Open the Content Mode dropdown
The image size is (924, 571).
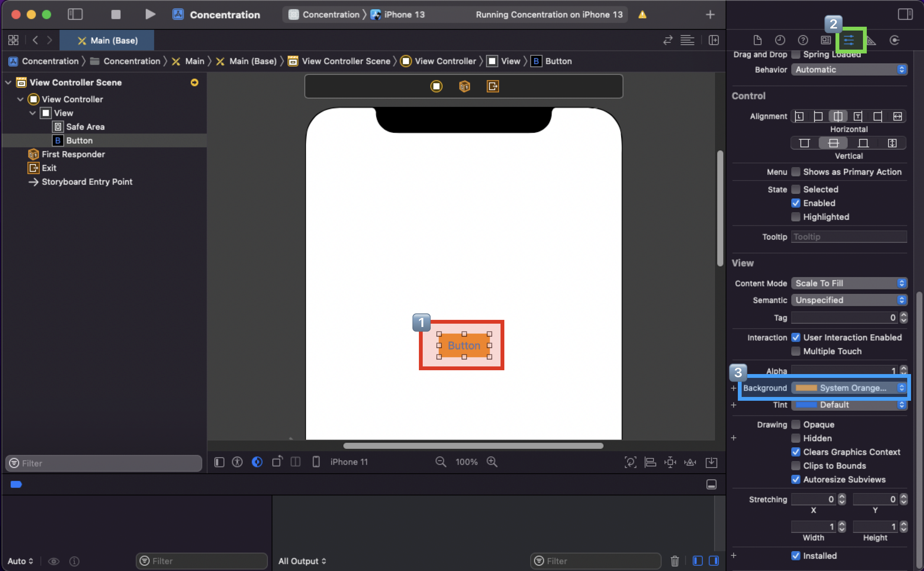click(x=849, y=283)
